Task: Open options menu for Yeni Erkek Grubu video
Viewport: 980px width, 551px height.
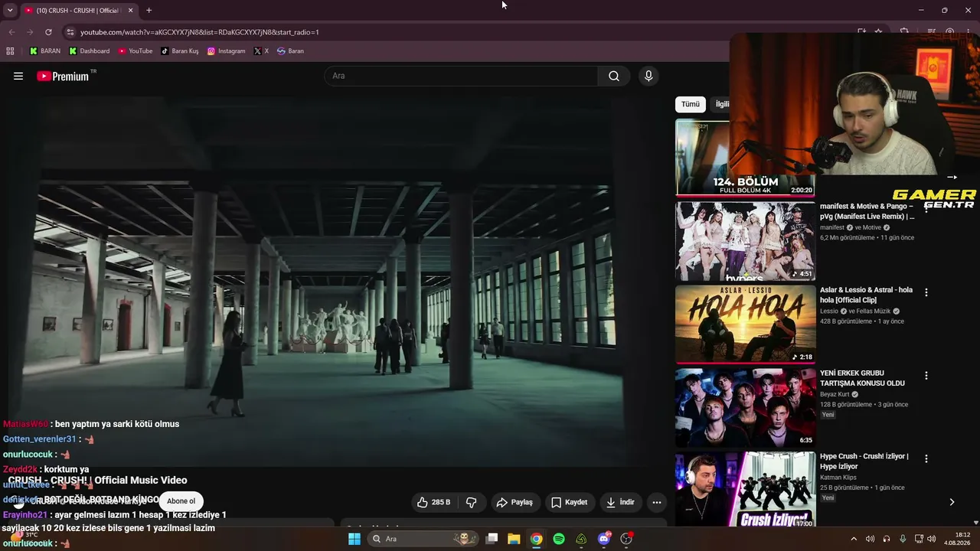Action: pos(926,376)
